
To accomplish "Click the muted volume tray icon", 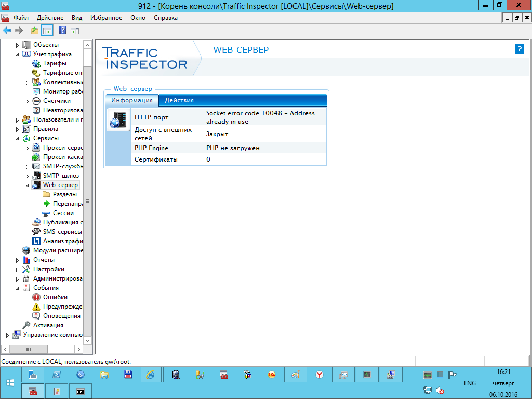I will pos(440,391).
